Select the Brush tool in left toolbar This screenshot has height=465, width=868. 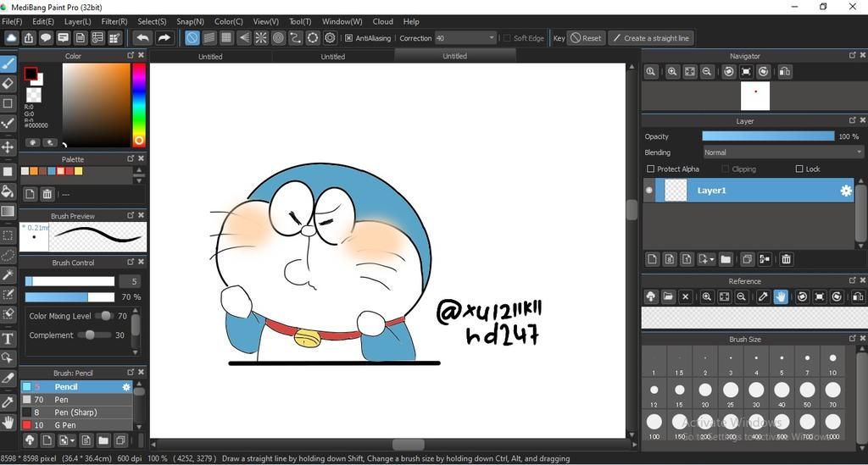(x=8, y=64)
